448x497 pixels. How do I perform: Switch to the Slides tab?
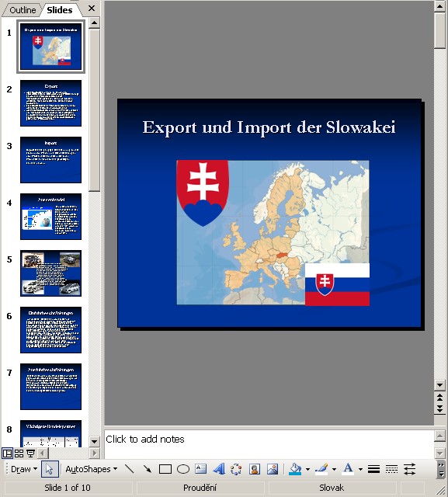point(60,10)
